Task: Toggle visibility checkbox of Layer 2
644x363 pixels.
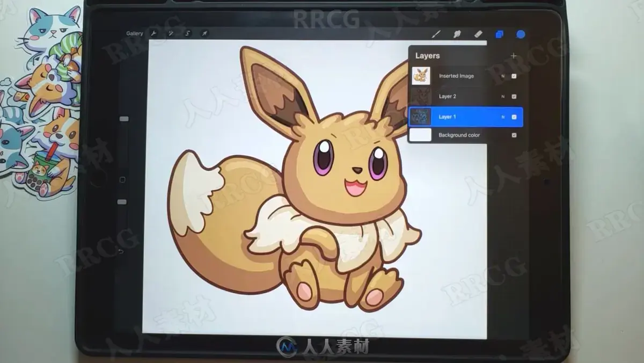Action: [x=514, y=97]
